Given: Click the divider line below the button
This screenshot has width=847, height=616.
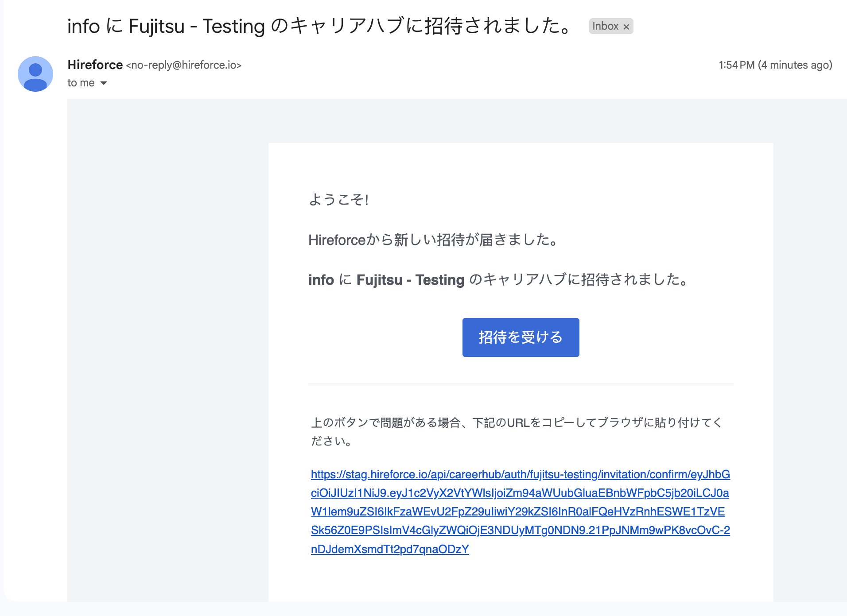Looking at the screenshot, I should point(521,384).
